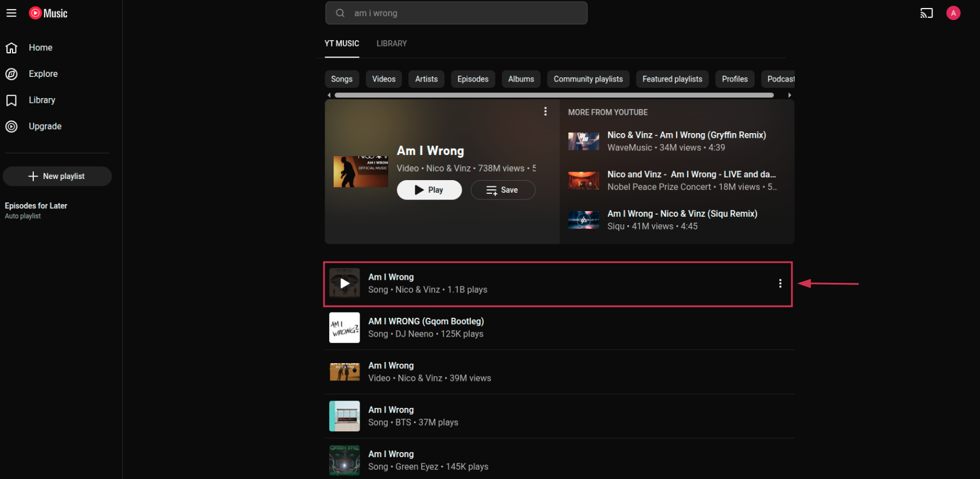Viewport: 980px width, 479px height.
Task: Click Upgrade label in sidebar
Action: [x=45, y=127]
